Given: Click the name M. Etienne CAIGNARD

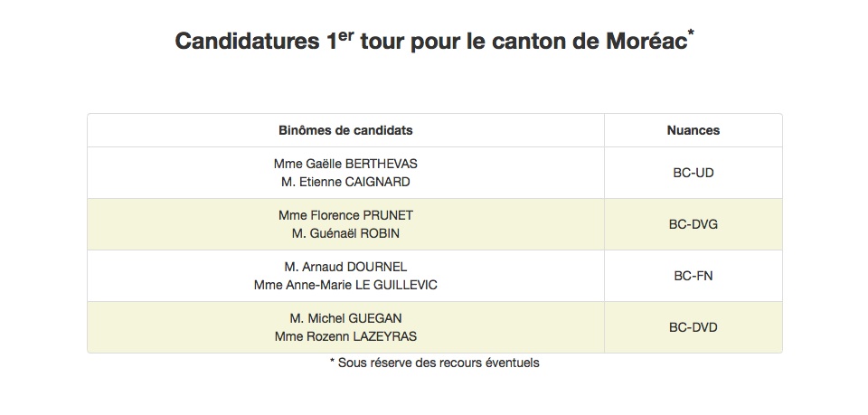Looking at the screenshot, I should pyautogui.click(x=345, y=182).
